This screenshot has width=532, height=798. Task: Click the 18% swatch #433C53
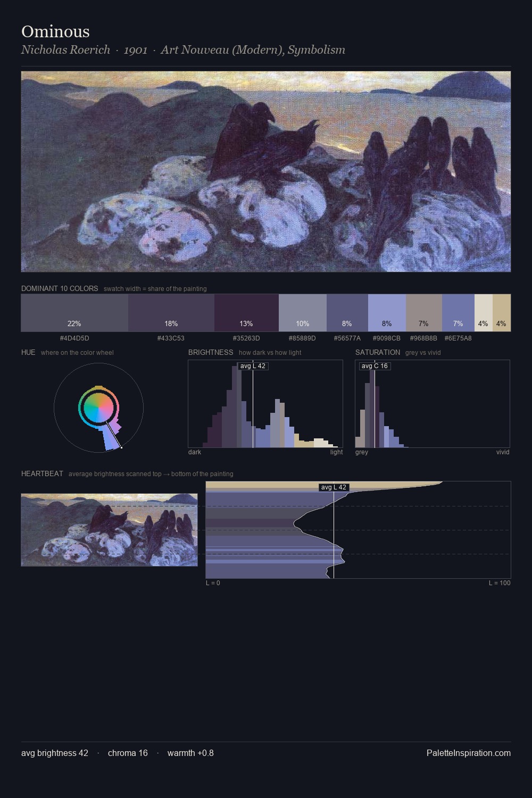(171, 313)
